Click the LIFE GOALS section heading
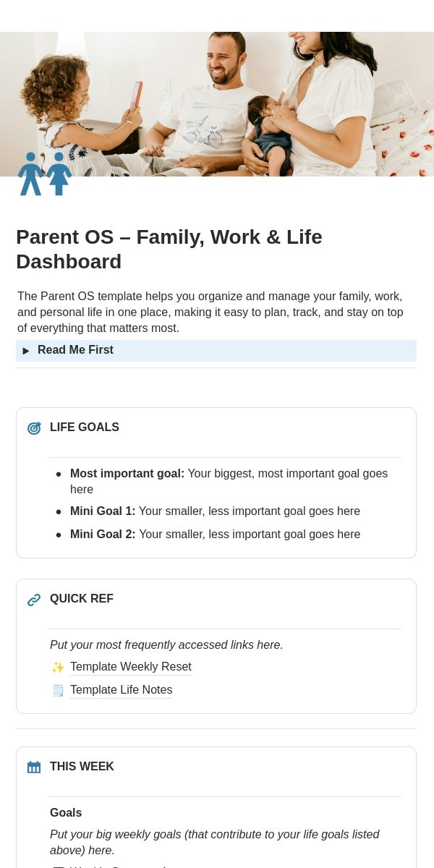Viewport: 434px width, 868px height. click(x=85, y=427)
